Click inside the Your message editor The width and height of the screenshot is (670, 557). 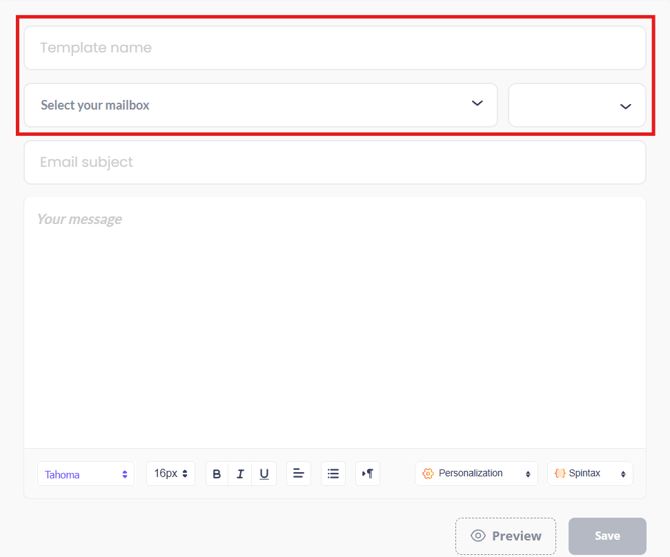(335, 320)
